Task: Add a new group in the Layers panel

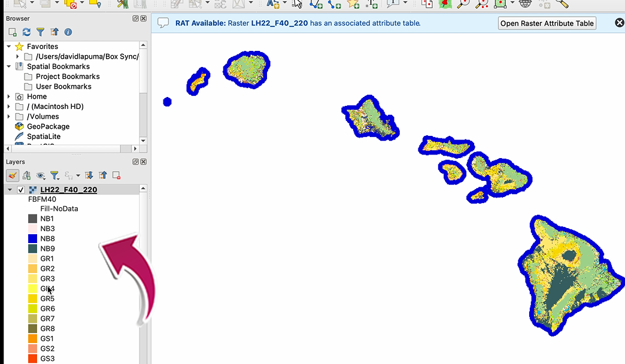Action: coord(27,175)
